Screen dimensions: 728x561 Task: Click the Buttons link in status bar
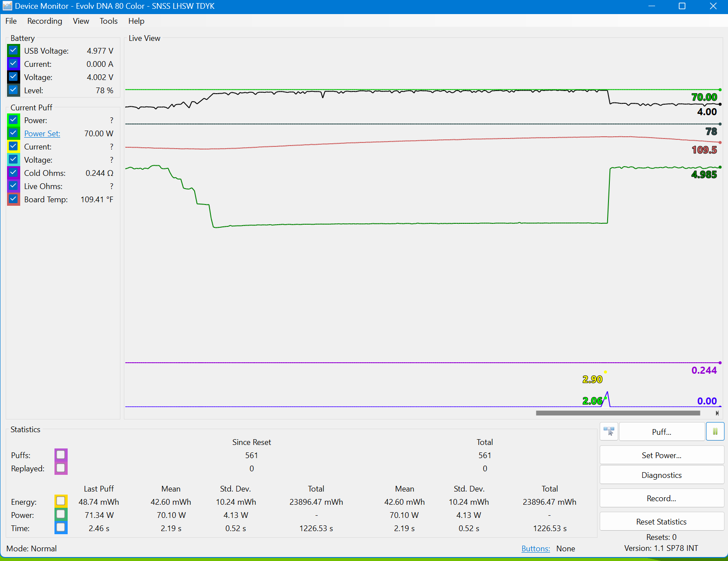[x=536, y=549]
